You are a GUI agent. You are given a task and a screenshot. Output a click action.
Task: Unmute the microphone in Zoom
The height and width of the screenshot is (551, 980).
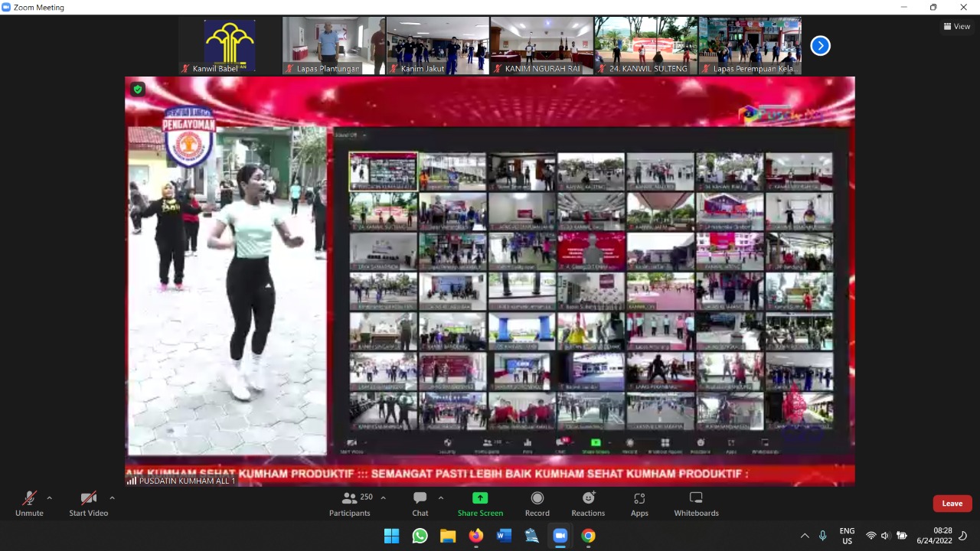pos(29,504)
